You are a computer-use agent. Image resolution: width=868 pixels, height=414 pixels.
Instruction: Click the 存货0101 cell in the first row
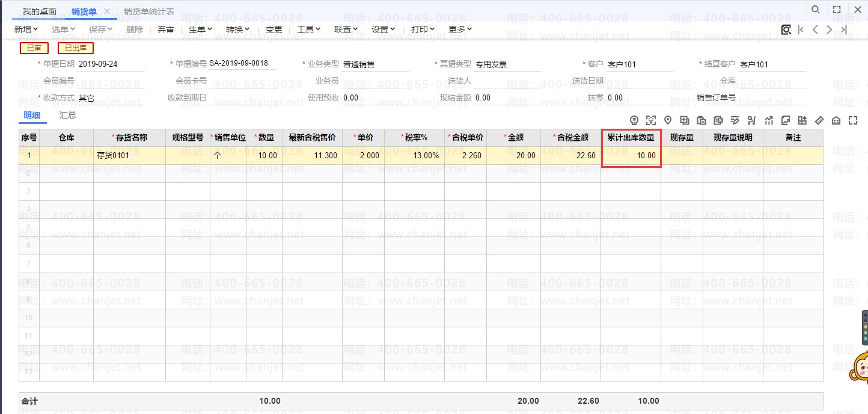pyautogui.click(x=129, y=156)
